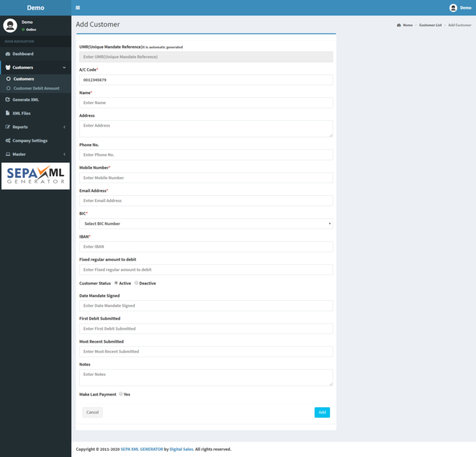Screen dimensions: 476x457
Task: Tick the Make Last Payment Yes checkbox
Action: tap(121, 394)
